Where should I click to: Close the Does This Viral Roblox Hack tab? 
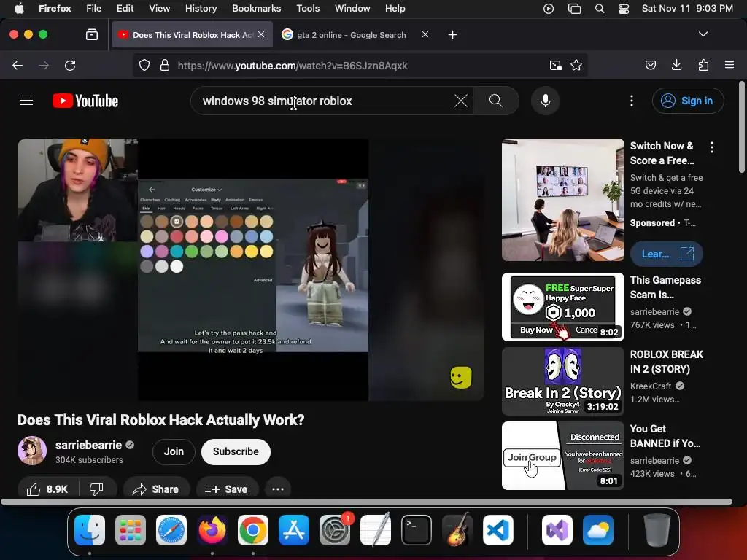[261, 34]
